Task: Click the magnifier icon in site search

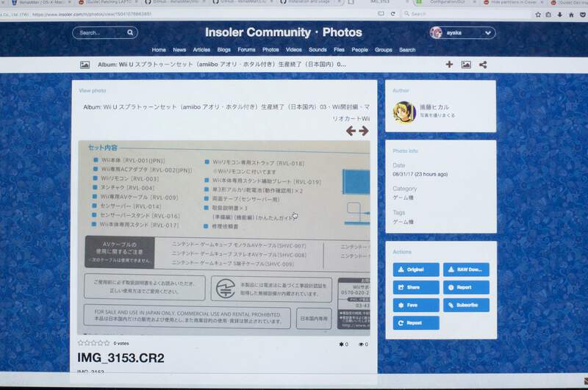Action: (130, 32)
